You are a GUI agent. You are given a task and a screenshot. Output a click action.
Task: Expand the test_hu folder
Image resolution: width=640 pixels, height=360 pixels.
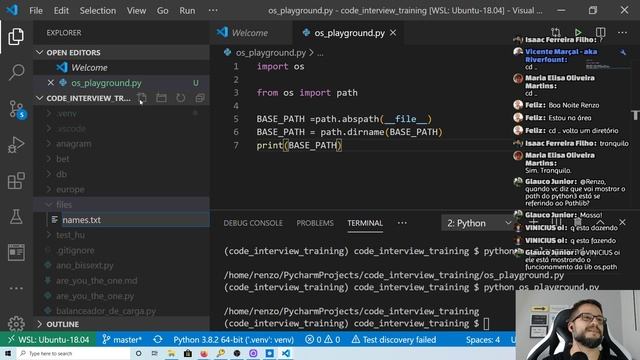(x=122, y=235)
